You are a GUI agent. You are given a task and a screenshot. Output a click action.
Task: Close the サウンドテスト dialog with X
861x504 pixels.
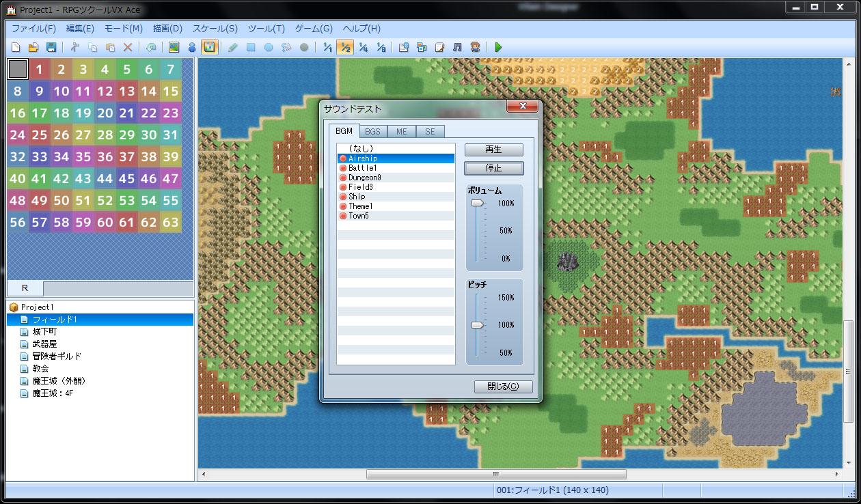[x=523, y=107]
